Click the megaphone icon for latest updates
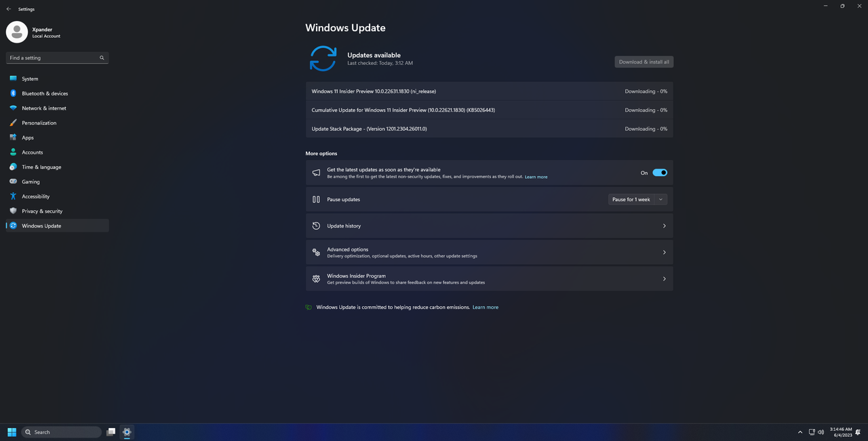 [x=316, y=173]
